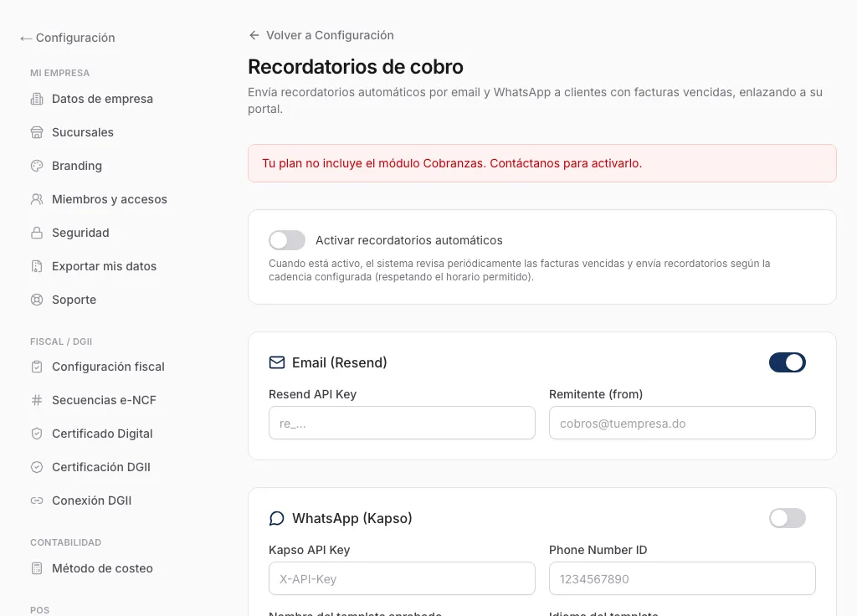This screenshot has height=616, width=857.
Task: Click the Seguridad lock icon
Action: coord(37,233)
